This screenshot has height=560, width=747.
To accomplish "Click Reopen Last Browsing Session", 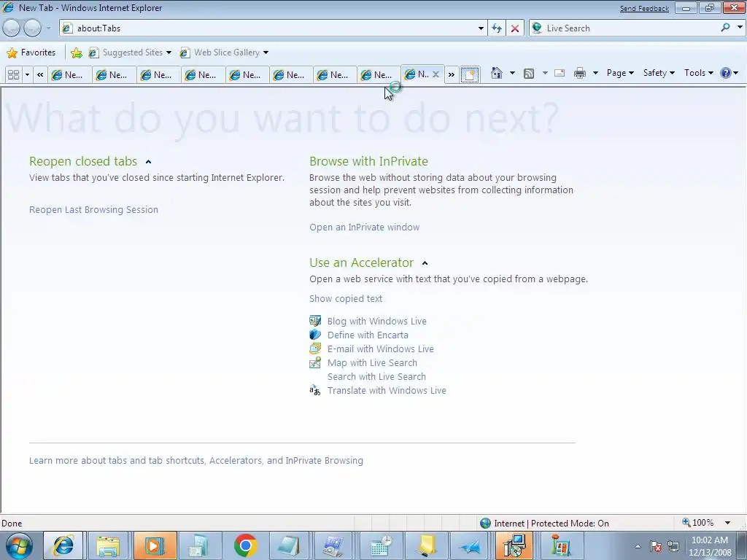I will [x=93, y=209].
